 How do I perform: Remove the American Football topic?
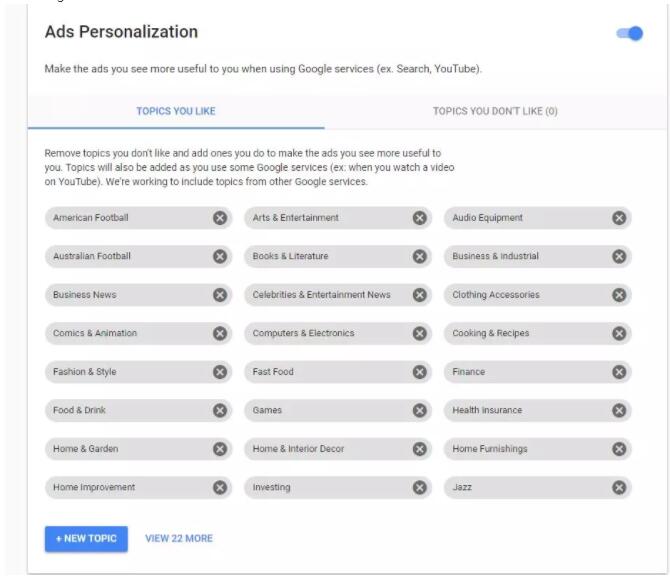[220, 218]
